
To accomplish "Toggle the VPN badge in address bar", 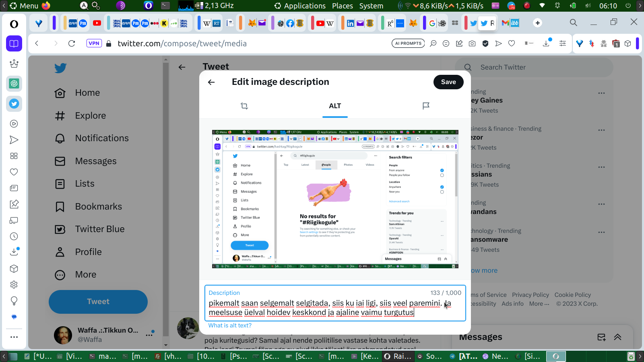I will coord(94,43).
